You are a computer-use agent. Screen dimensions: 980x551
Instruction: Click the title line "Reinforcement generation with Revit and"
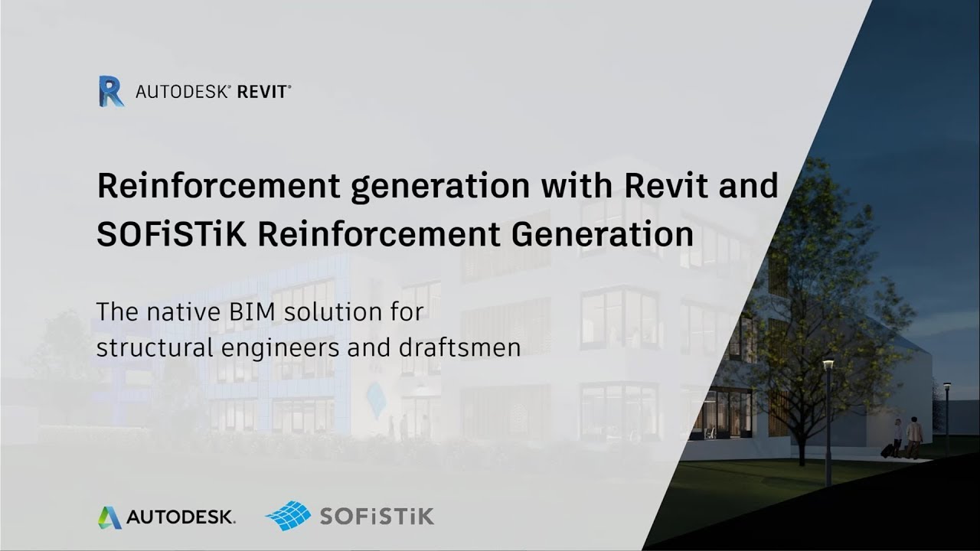[x=437, y=187]
